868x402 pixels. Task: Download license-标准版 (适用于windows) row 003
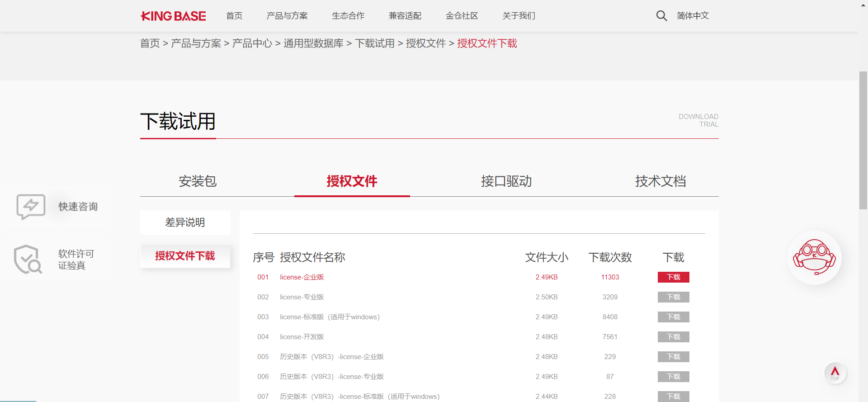click(674, 317)
